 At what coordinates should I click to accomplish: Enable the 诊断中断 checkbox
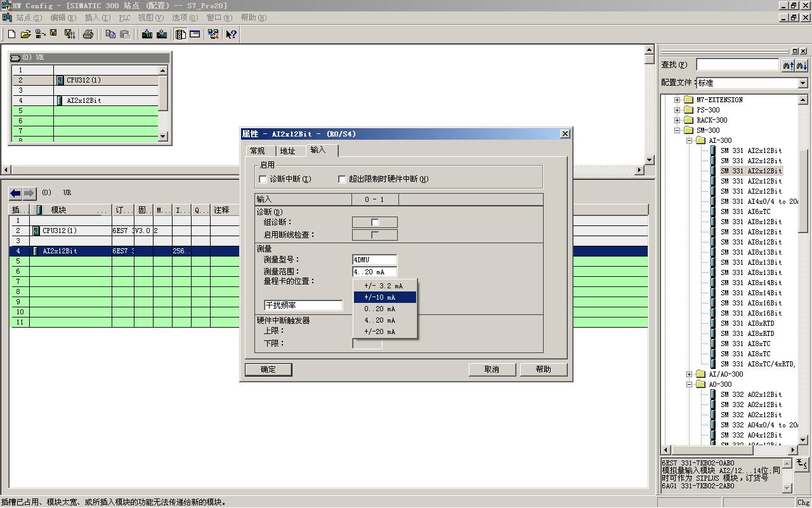click(263, 179)
